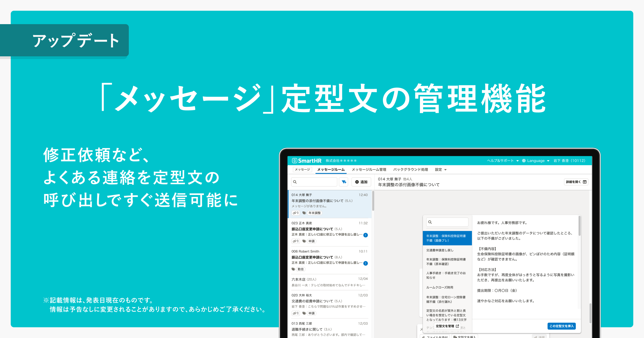Click the unread badge on the Robert Smith room
This screenshot has height=338, width=644.
click(x=365, y=263)
